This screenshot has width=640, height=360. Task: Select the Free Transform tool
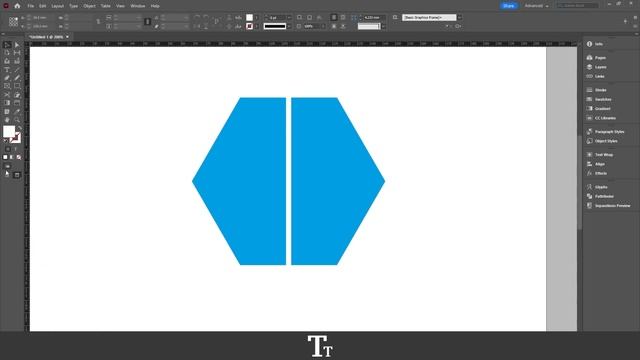click(x=17, y=95)
